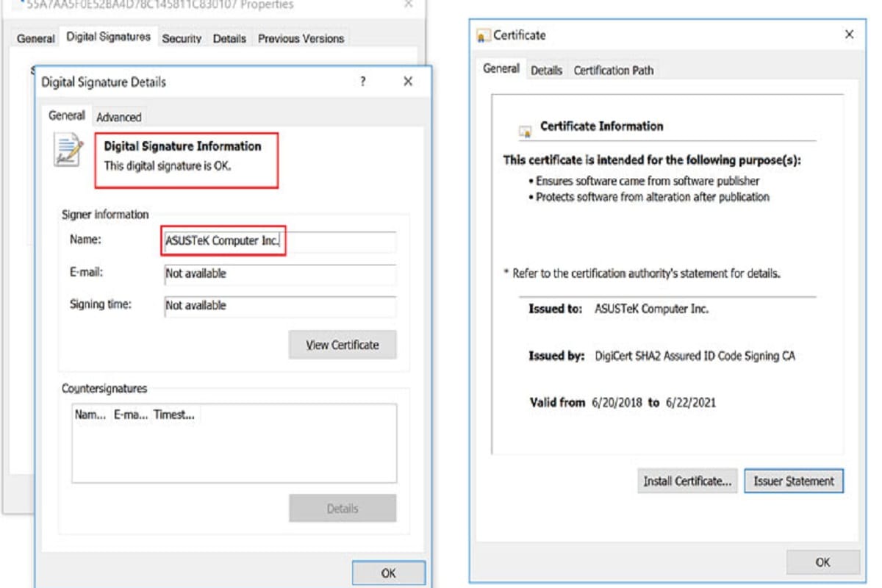Open Previous Versions tab
The width and height of the screenshot is (882, 588).
click(x=301, y=38)
